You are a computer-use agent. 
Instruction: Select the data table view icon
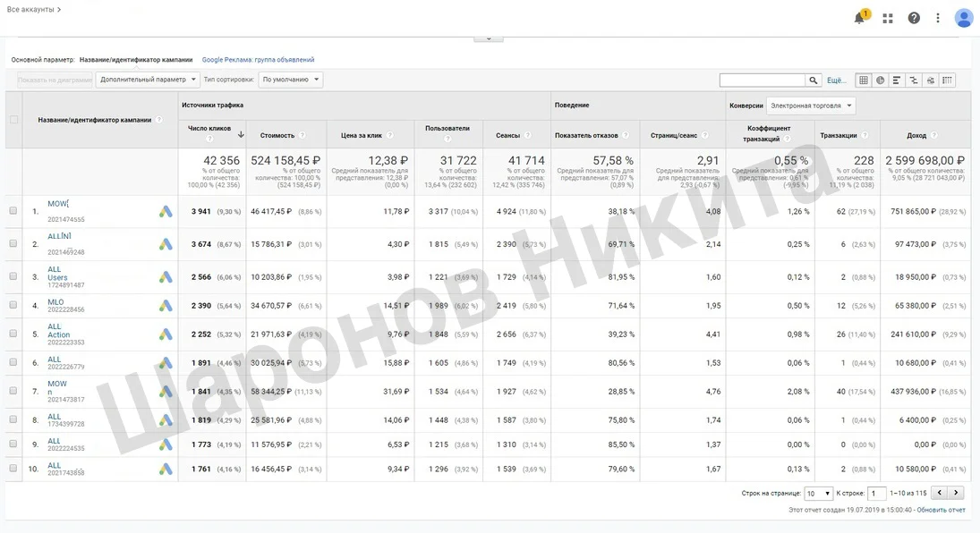tap(864, 80)
